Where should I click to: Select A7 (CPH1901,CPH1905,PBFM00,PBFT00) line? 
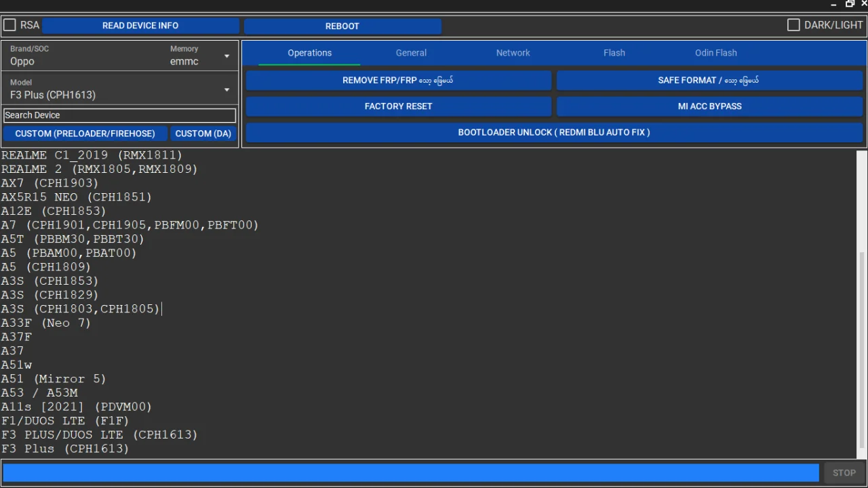coord(130,225)
